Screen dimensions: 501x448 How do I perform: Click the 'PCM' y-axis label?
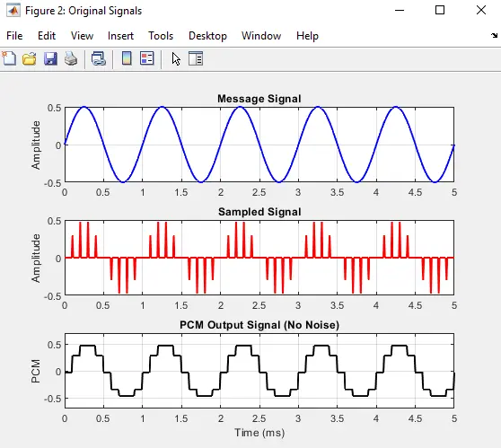click(x=36, y=371)
